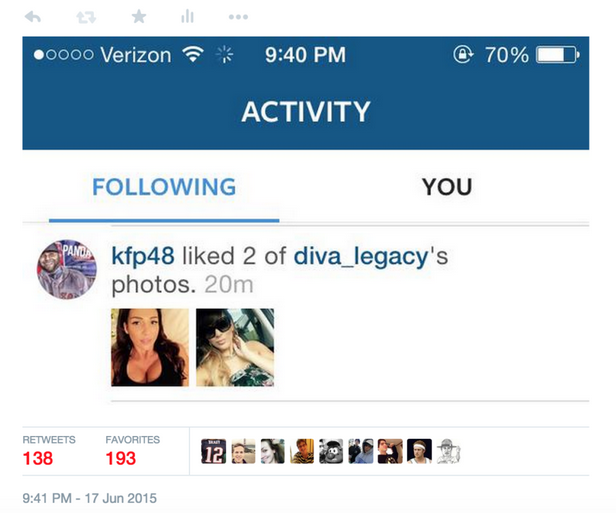Open the diva_legacy username link
616x527 pixels.
coord(361,257)
